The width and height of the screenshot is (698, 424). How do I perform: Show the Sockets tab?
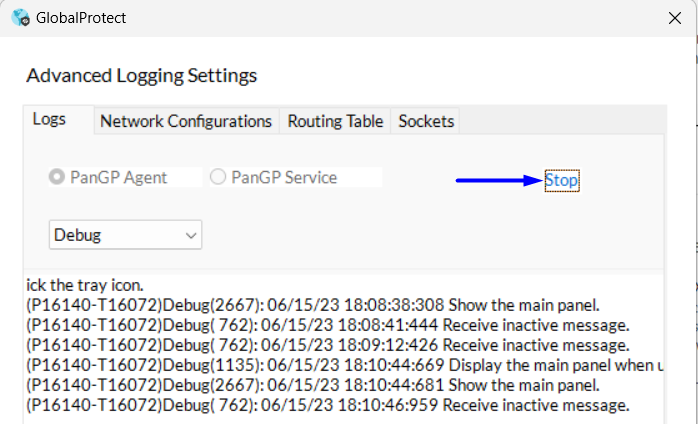(x=426, y=121)
